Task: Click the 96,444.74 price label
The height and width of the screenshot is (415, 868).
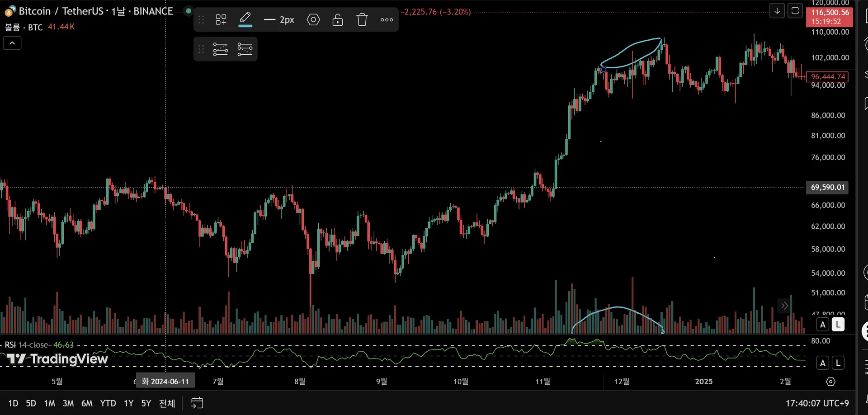Action: click(828, 76)
